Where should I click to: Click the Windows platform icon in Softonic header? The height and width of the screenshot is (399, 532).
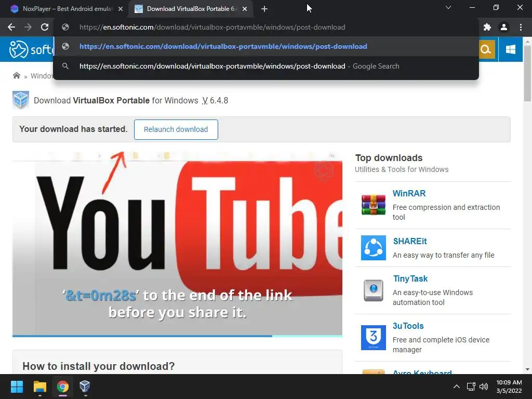511,49
